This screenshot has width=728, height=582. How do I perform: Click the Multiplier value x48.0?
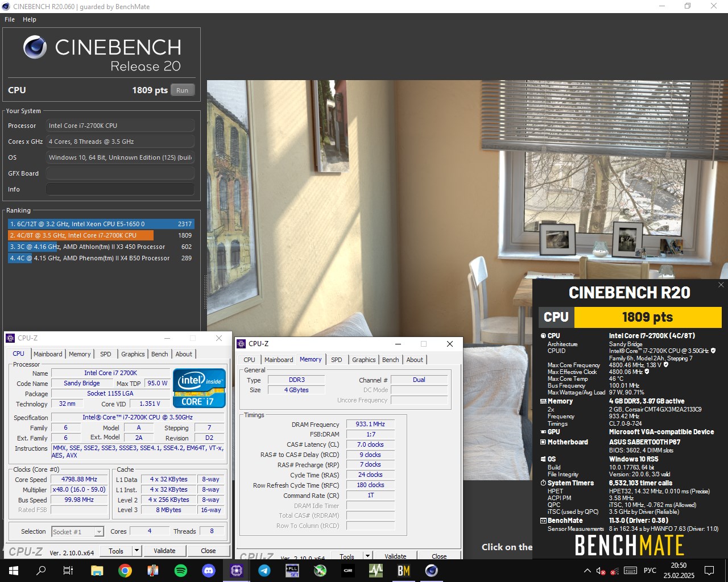[x=79, y=489]
